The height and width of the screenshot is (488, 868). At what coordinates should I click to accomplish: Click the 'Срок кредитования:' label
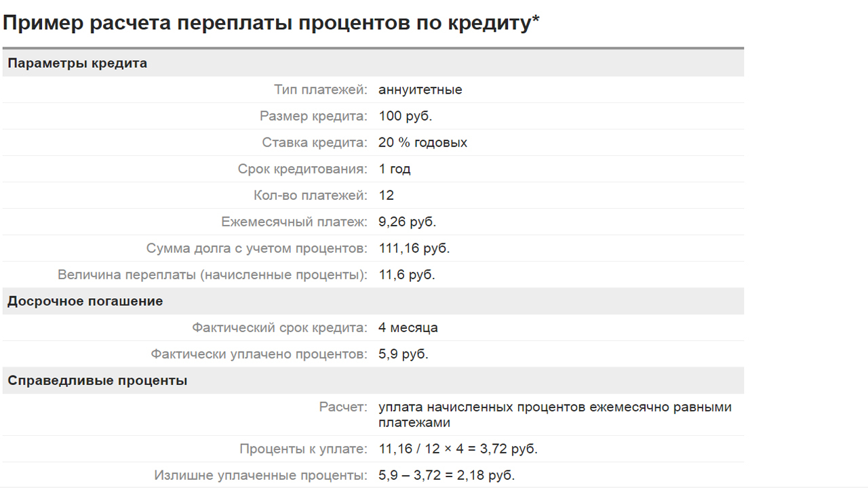[x=302, y=169]
